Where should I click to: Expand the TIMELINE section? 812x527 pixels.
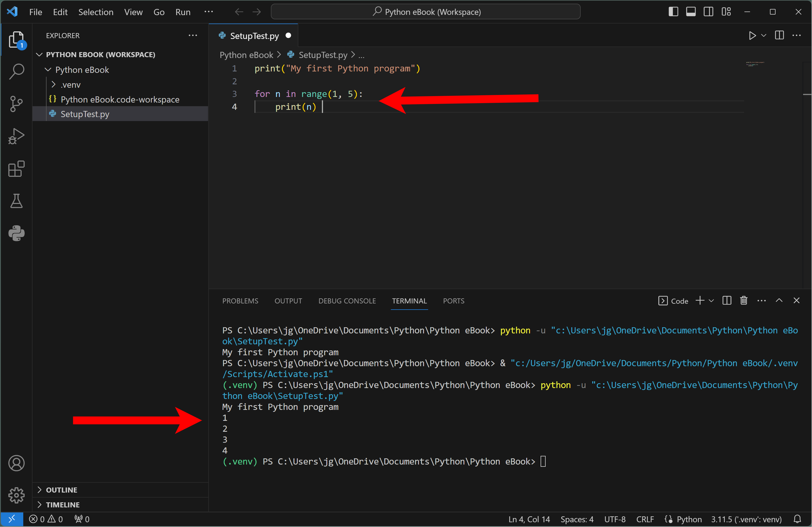(x=120, y=505)
